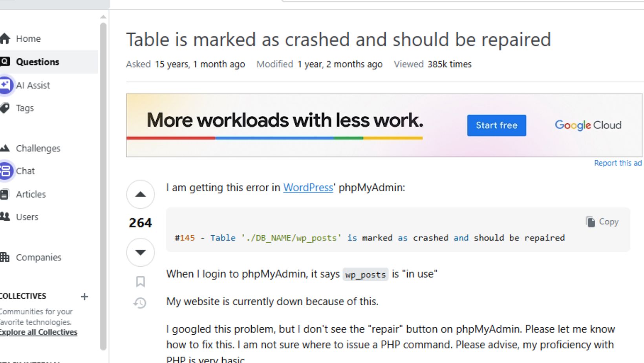644x363 pixels.
Task: Click the Home house icon
Action: tap(5, 38)
